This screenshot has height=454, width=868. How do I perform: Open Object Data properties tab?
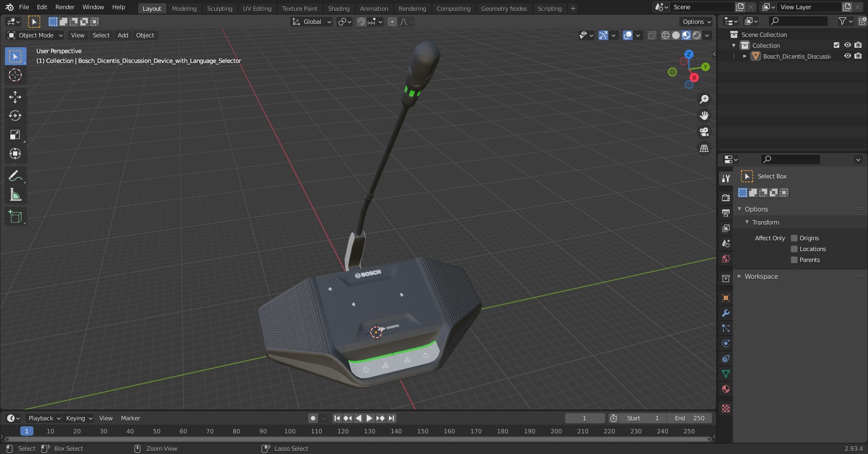[x=726, y=374]
